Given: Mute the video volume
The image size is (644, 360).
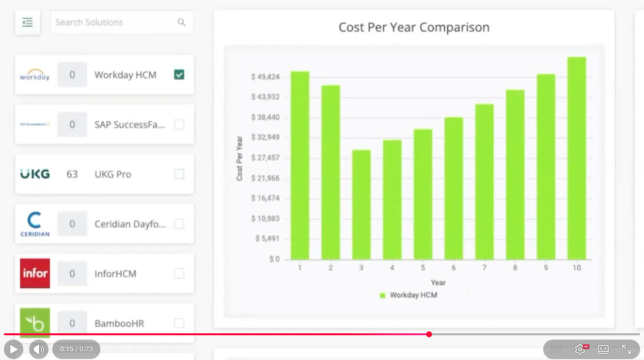Looking at the screenshot, I should pyautogui.click(x=39, y=349).
